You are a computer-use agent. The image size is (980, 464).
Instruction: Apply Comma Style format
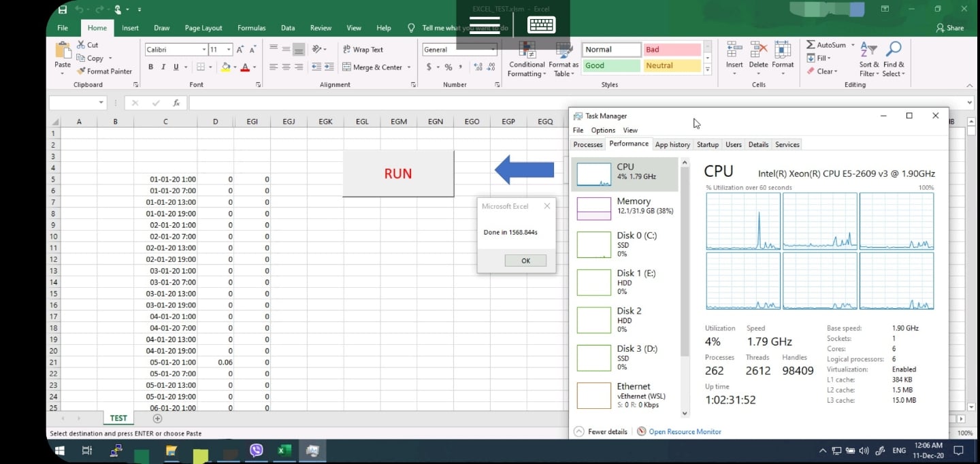[x=461, y=67]
